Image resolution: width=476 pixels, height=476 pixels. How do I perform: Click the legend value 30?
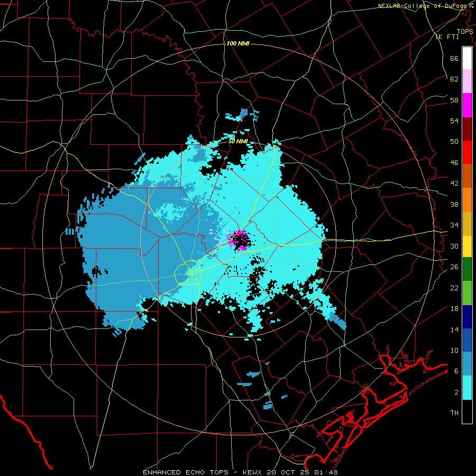454,246
